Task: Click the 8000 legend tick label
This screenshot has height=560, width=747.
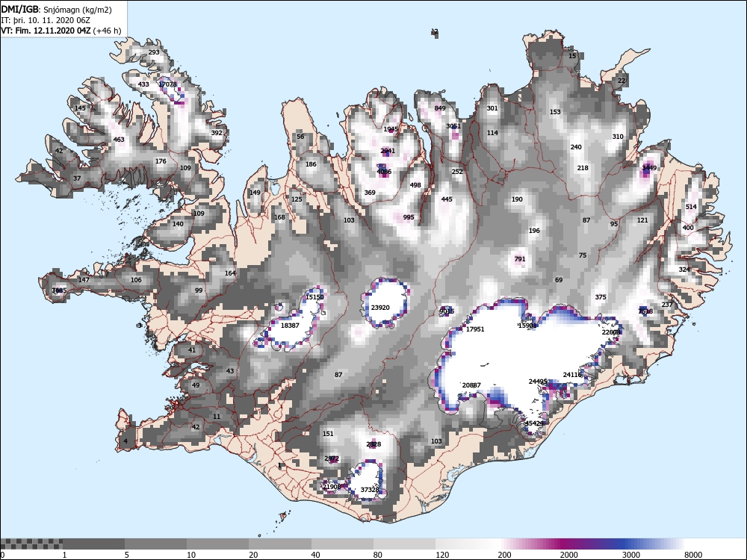Action: tap(693, 555)
